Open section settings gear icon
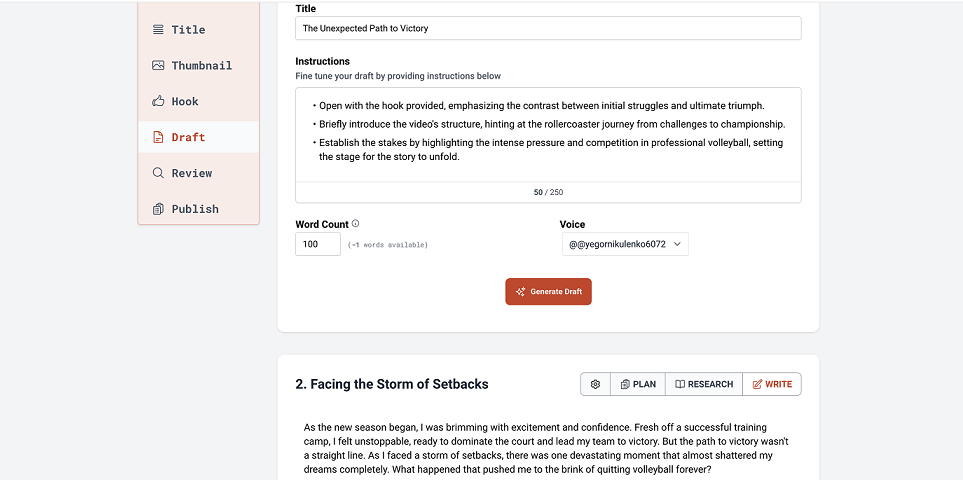The width and height of the screenshot is (963, 480). pyautogui.click(x=595, y=384)
